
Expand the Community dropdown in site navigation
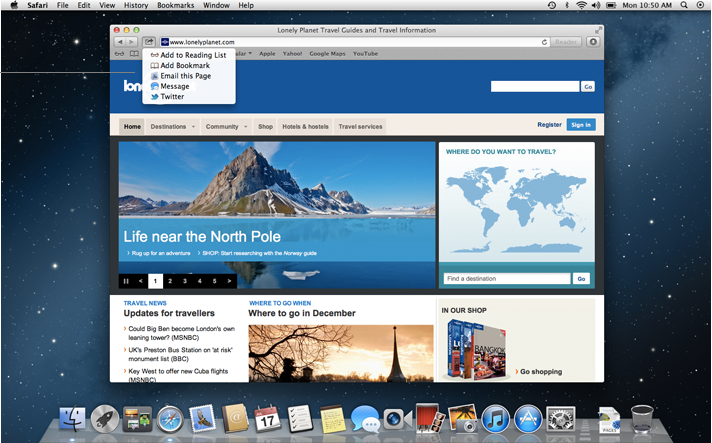(x=226, y=127)
